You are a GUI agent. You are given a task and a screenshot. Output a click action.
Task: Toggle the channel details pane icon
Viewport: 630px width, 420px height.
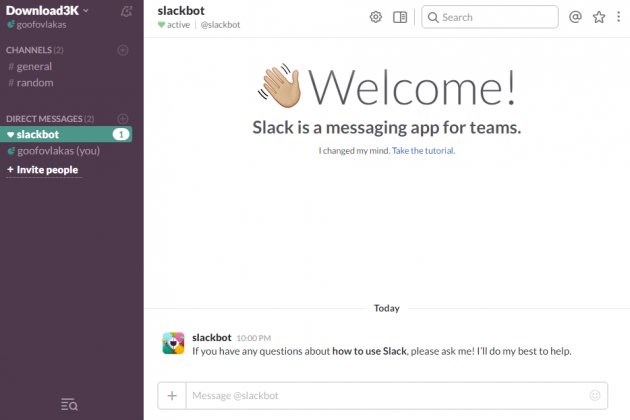[400, 17]
